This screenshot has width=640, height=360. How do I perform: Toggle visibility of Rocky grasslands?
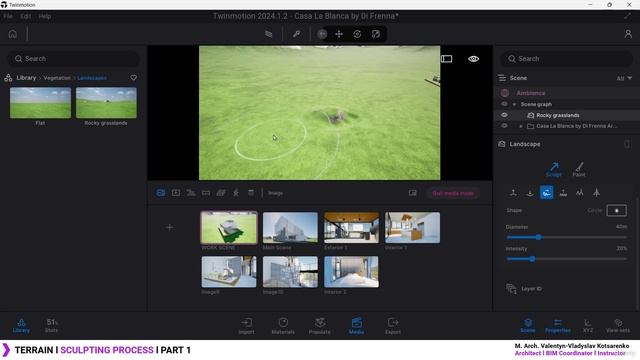(504, 115)
